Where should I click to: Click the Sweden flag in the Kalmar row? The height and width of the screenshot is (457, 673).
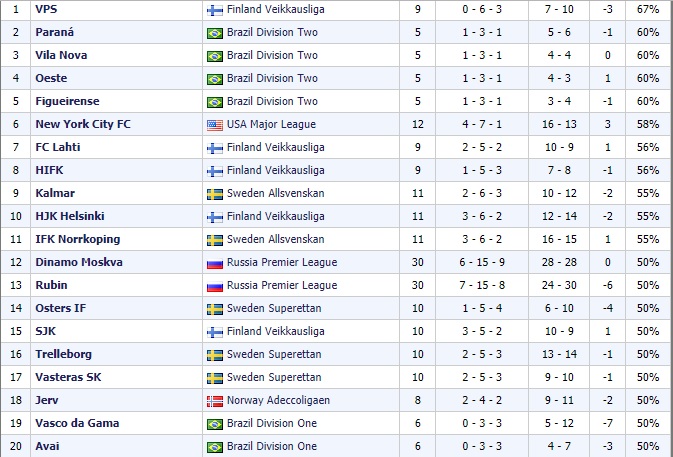point(215,194)
